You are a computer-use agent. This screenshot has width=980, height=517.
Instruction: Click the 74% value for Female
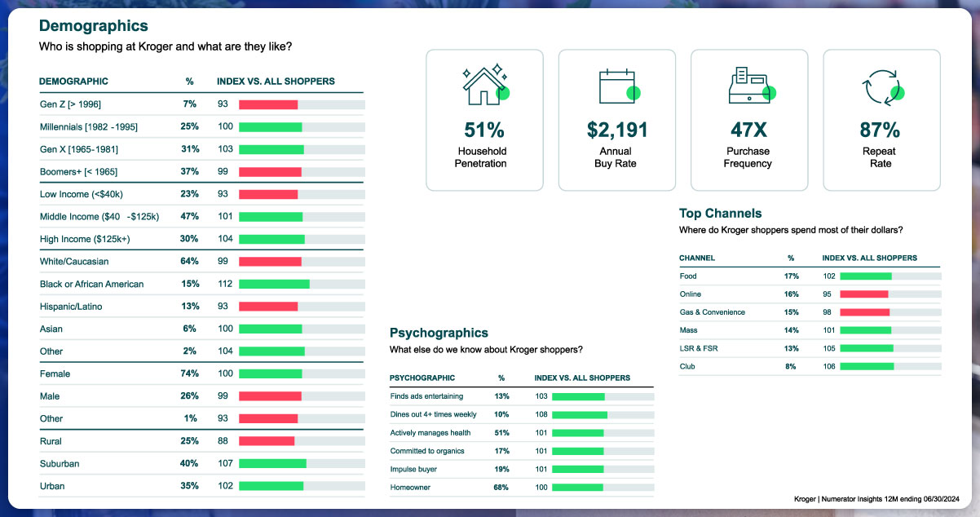[189, 373]
